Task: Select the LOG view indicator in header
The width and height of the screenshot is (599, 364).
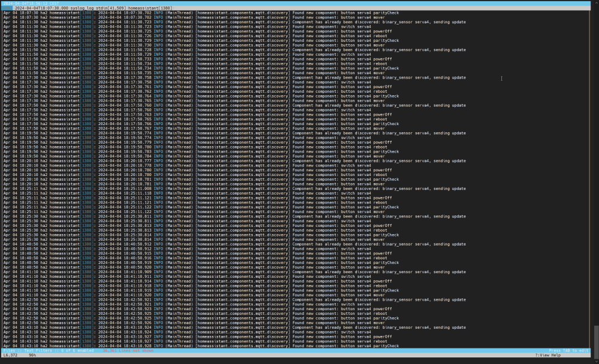Action: coord(7,8)
